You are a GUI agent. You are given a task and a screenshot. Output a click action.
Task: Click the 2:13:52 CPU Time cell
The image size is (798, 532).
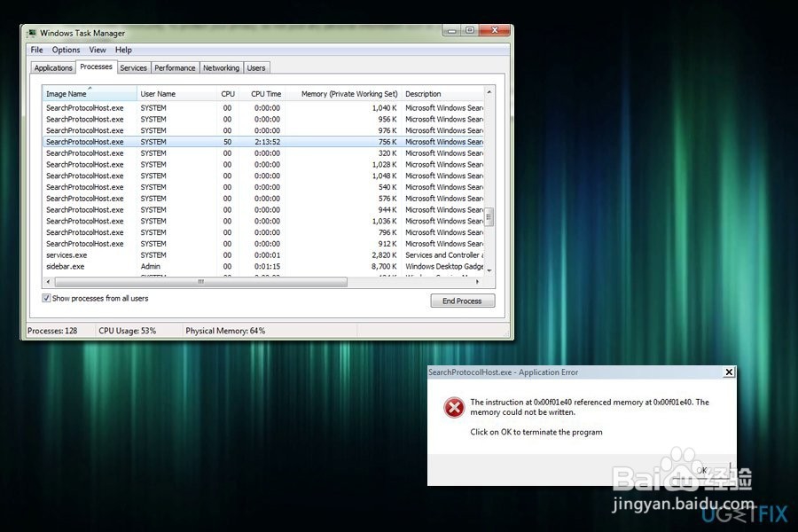point(267,142)
